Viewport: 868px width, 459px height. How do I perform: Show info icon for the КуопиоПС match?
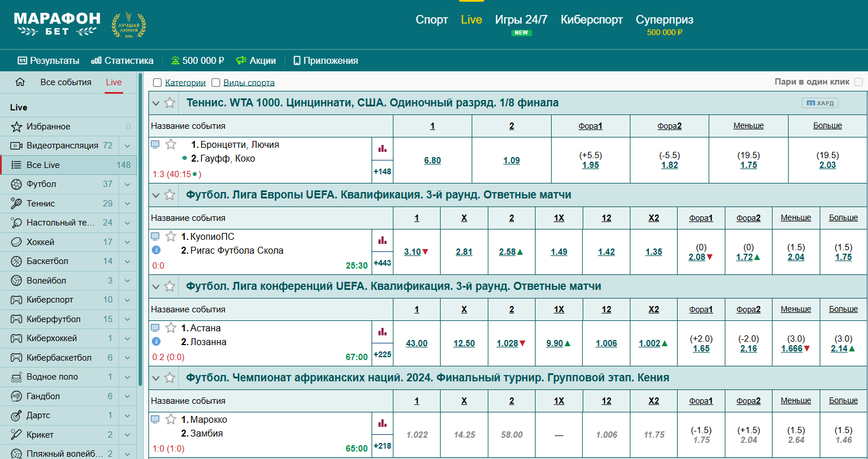[x=156, y=250]
